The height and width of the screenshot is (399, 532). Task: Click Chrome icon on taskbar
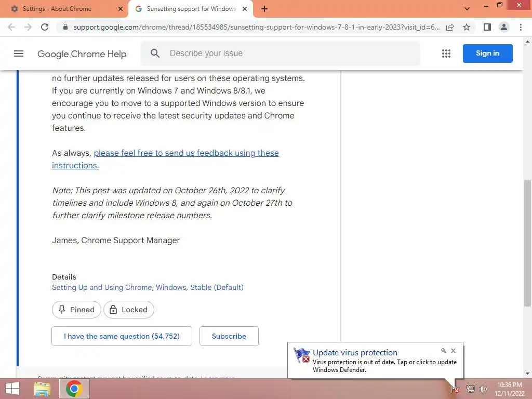[74, 389]
